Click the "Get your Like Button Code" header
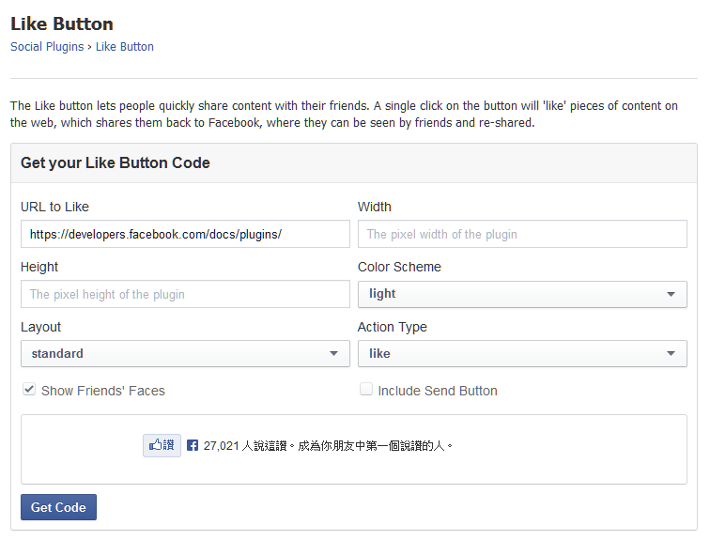This screenshot has width=710, height=540. pos(115,163)
